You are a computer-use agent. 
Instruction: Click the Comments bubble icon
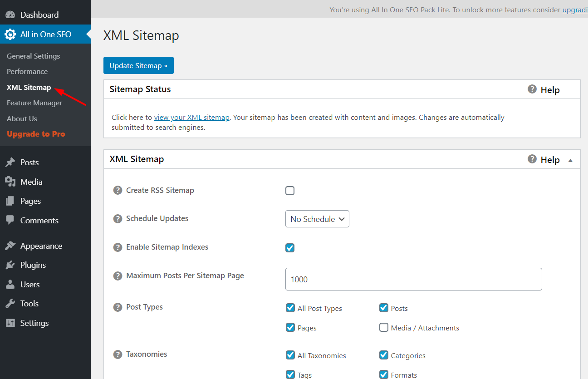point(10,220)
